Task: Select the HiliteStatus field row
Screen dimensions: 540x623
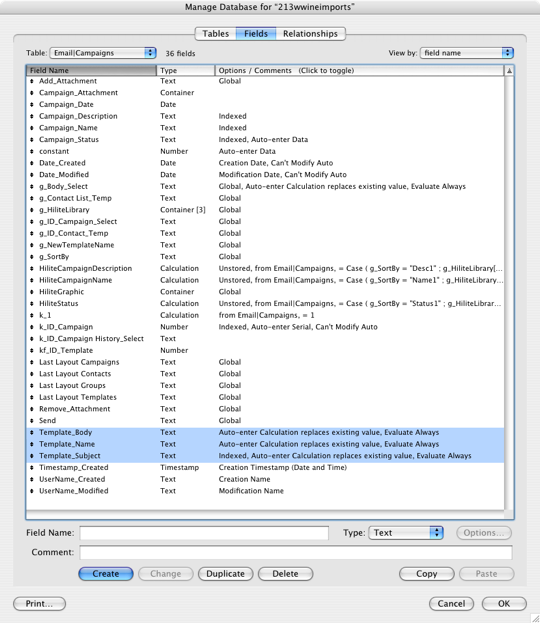Action: coord(265,304)
